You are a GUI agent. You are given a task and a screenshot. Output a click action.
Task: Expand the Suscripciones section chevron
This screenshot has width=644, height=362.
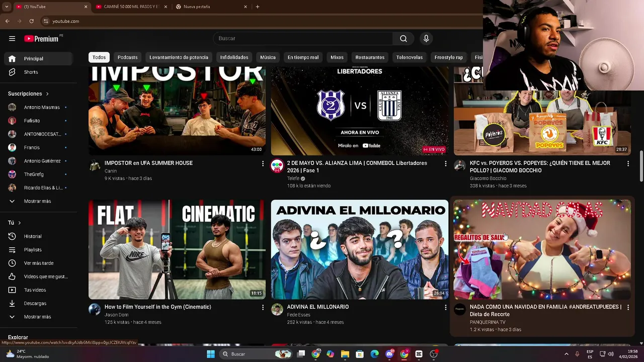pos(47,94)
